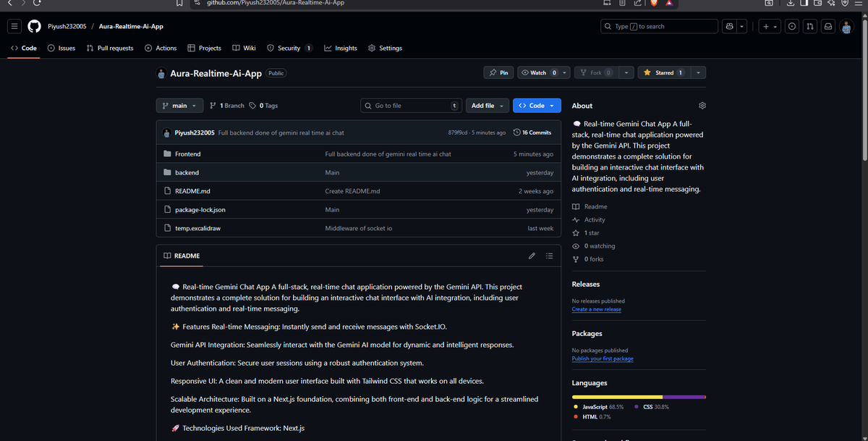The width and height of the screenshot is (868, 441).
Task: Open package-lock.json file
Action: coord(200,210)
